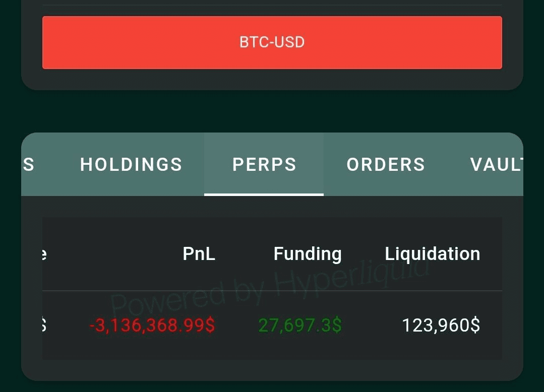544x392 pixels.
Task: Open the ORDERS tab
Action: [x=386, y=164]
